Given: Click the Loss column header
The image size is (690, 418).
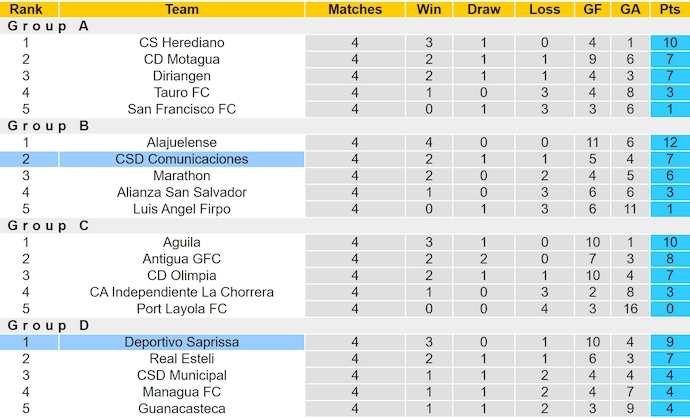Looking at the screenshot, I should pos(544,9).
